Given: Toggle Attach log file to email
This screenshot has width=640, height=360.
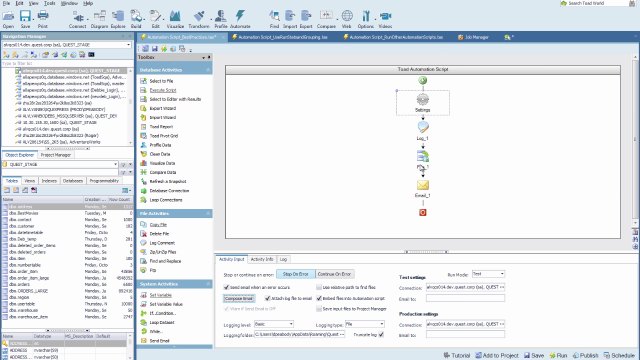Looking at the screenshot, I should [268, 298].
